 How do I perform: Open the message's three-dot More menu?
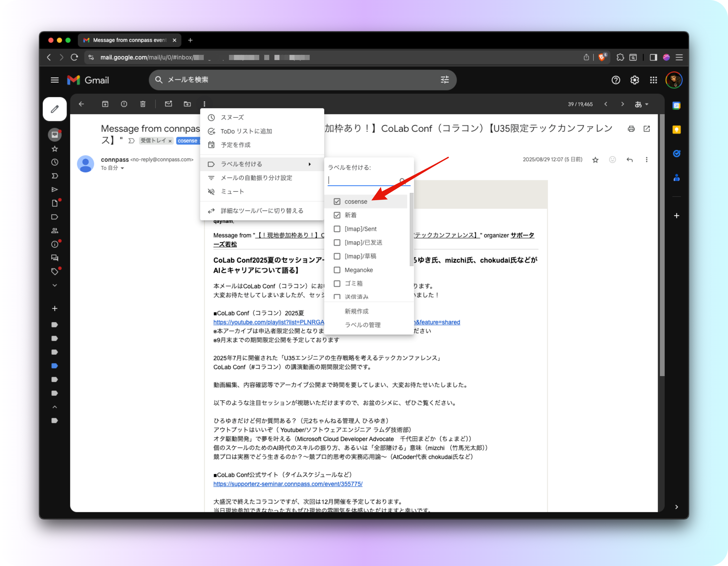647,160
